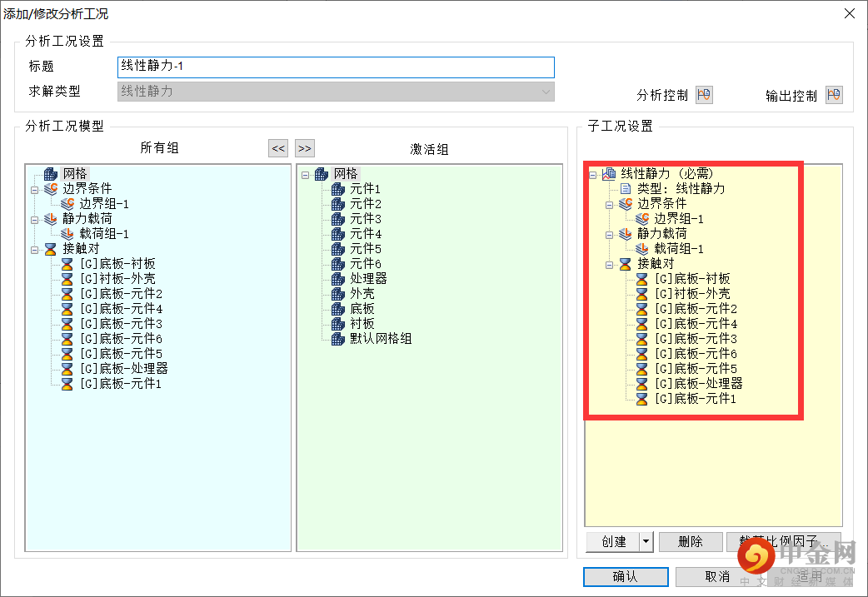This screenshot has height=597, width=868.
Task: Select [G]底板-元件4 in 所有组 tree
Action: (x=122, y=309)
